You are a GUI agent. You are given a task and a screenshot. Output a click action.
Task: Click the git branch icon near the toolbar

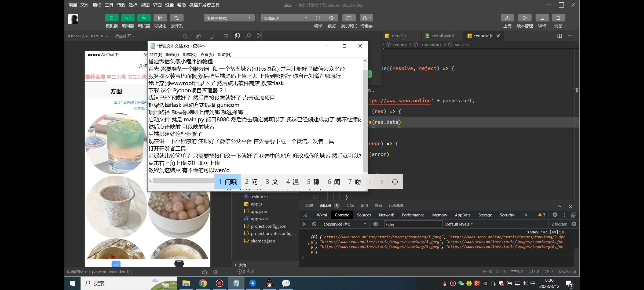coord(258,36)
